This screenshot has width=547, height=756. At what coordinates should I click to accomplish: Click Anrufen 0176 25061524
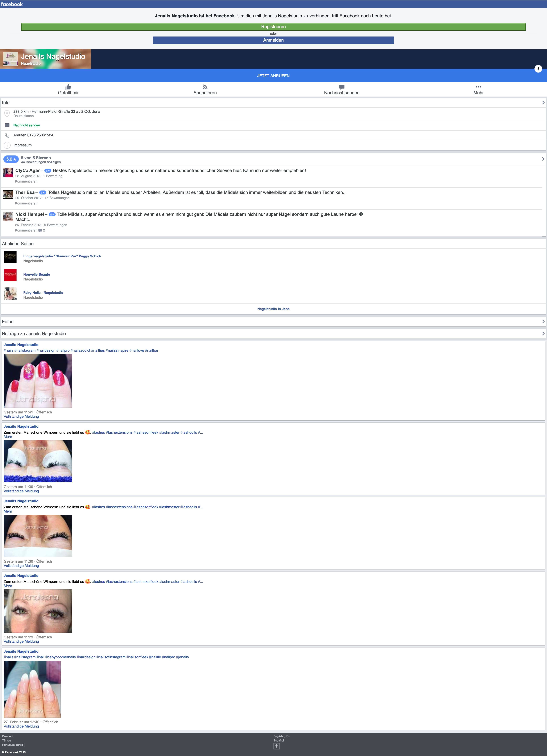[33, 135]
